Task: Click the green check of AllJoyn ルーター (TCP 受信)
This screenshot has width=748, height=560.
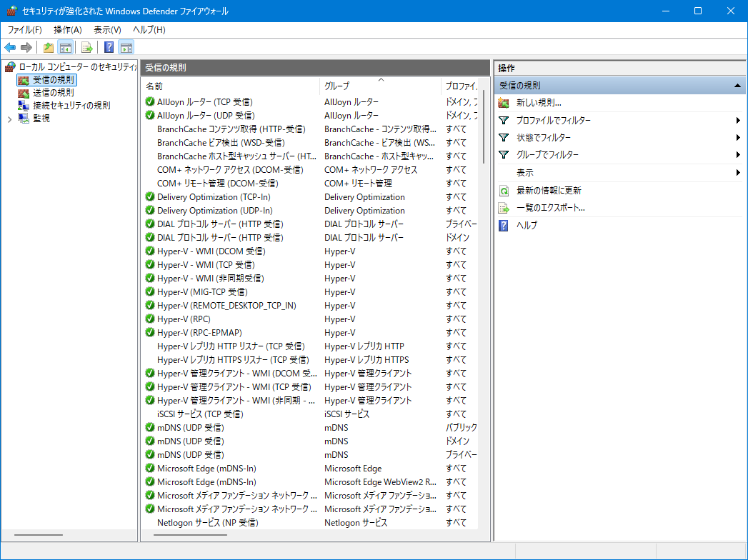Action: click(150, 101)
